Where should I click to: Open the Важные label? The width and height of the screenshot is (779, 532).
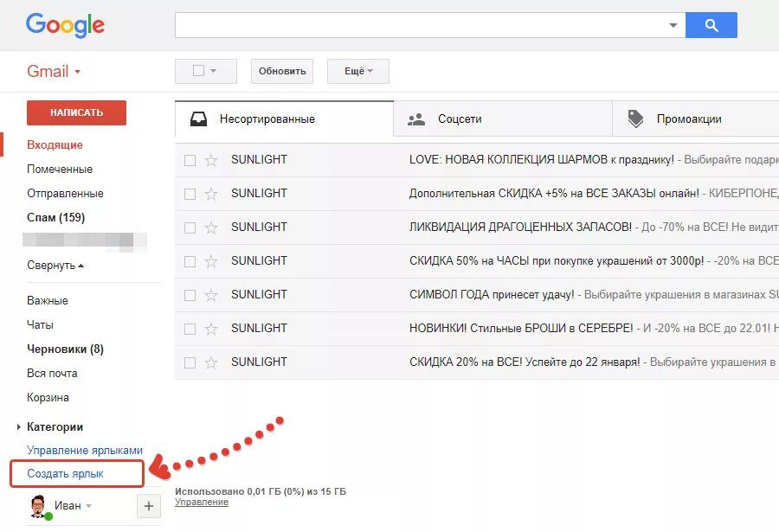click(x=48, y=300)
